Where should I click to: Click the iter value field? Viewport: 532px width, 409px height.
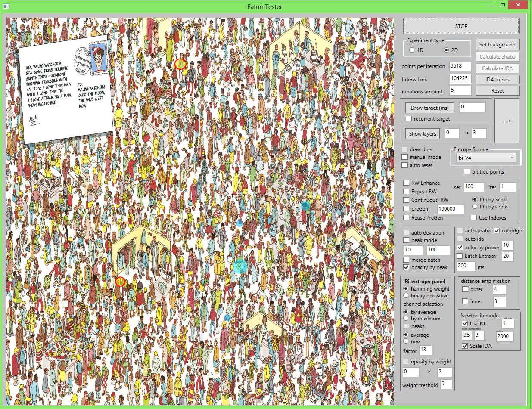507,187
